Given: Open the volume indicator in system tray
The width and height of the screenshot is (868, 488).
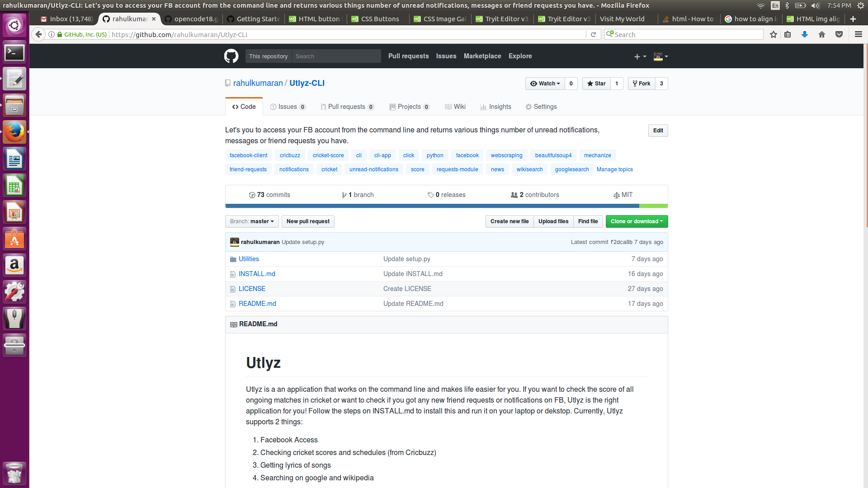Looking at the screenshot, I should point(815,5).
